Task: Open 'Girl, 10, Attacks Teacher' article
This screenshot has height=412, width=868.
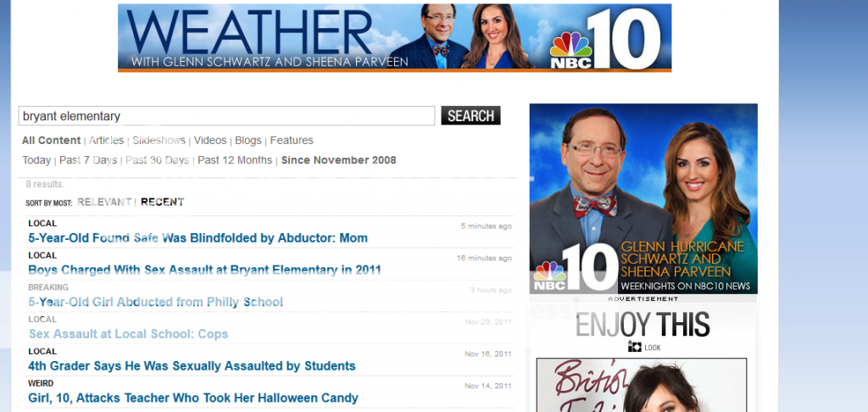Action: [193, 398]
